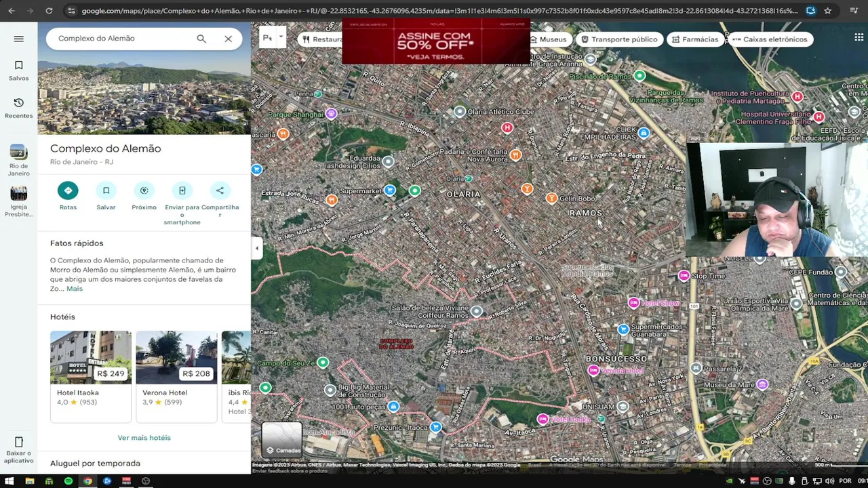
Task: Click the browser back arrow
Action: coord(12,11)
